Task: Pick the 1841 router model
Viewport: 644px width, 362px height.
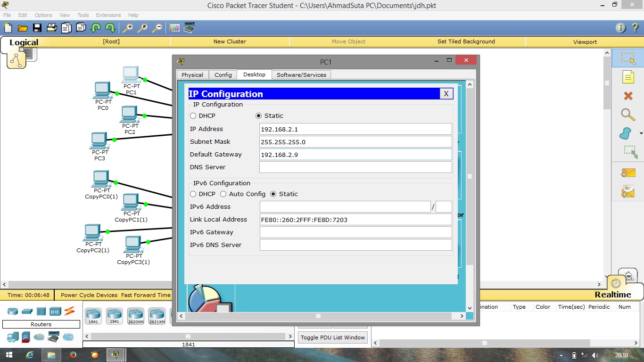Action: pos(93,316)
